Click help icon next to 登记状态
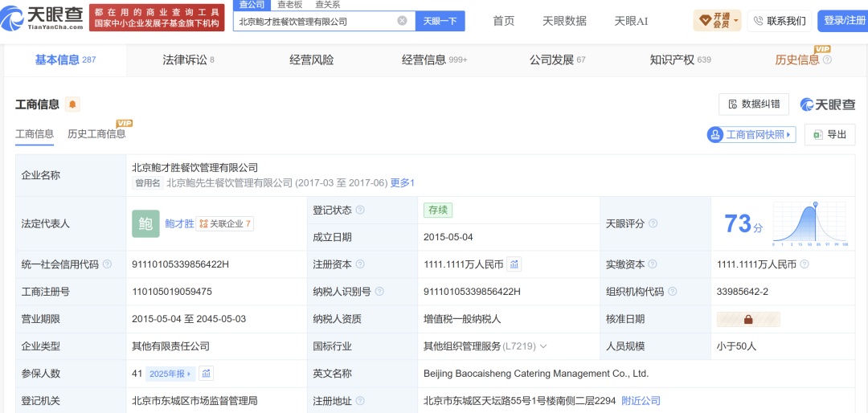 click(360, 211)
